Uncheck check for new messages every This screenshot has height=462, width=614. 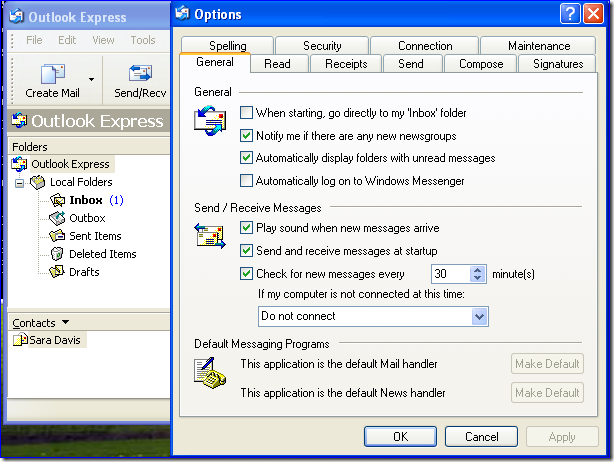[x=246, y=273]
